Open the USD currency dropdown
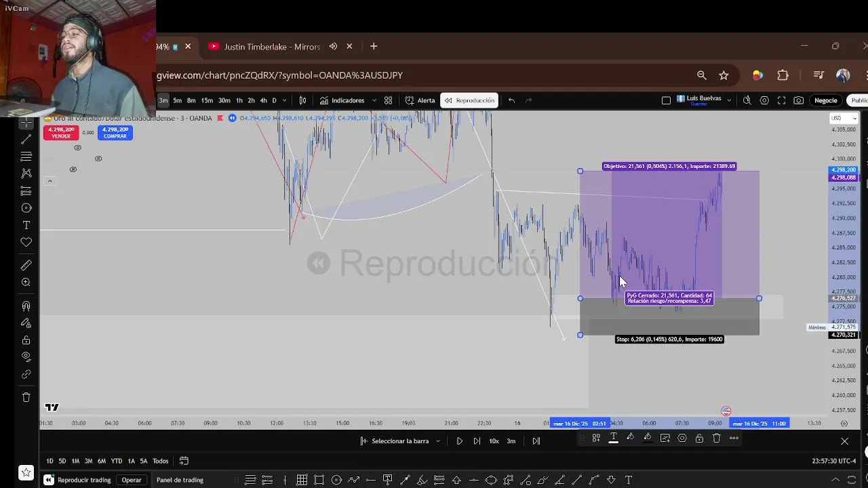Image resolution: width=868 pixels, height=488 pixels. point(844,118)
